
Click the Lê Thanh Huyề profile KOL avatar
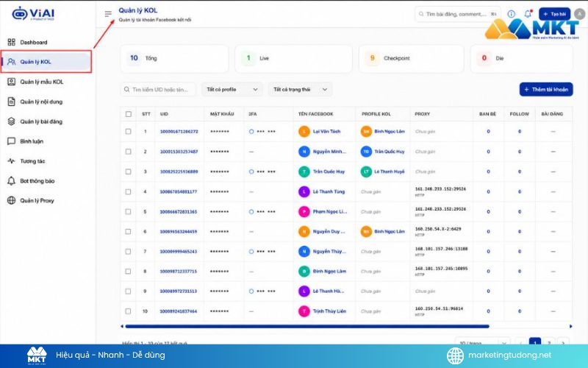click(366, 171)
